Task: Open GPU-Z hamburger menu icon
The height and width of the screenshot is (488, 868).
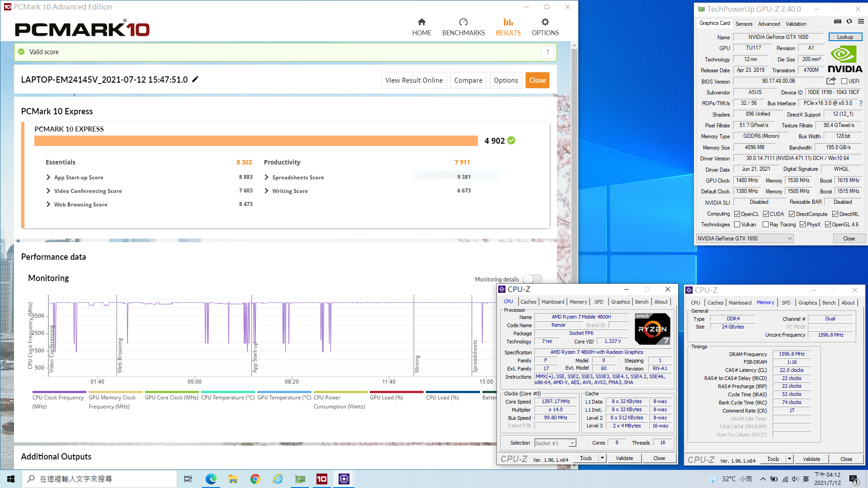Action: (861, 21)
